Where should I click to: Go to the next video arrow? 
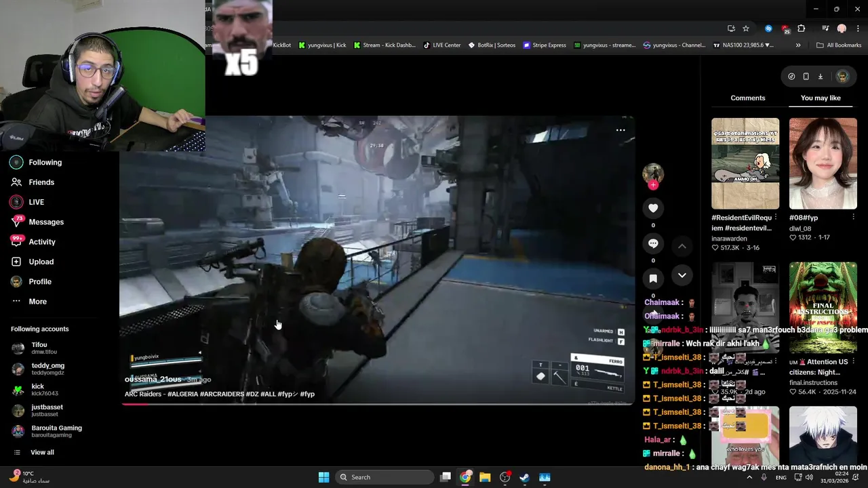682,275
